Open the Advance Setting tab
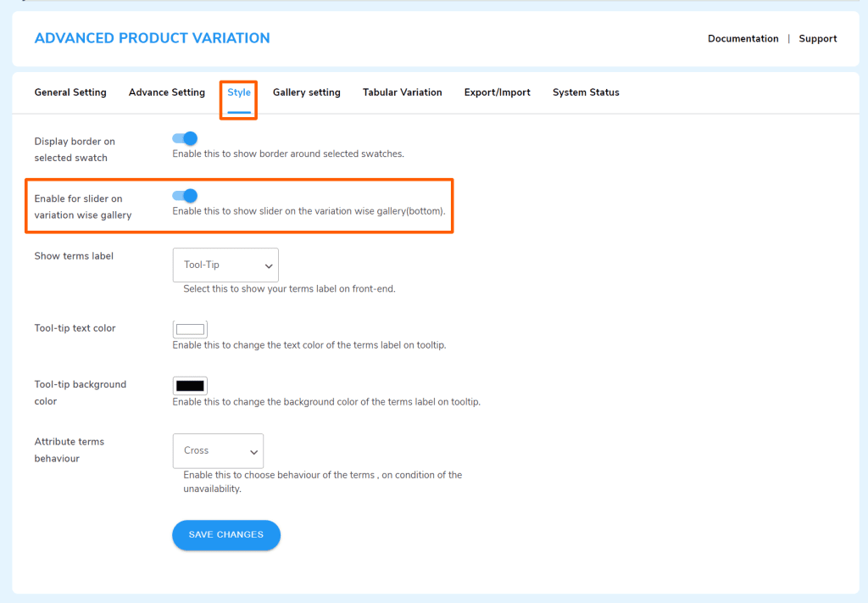The height and width of the screenshot is (603, 868). tap(166, 92)
